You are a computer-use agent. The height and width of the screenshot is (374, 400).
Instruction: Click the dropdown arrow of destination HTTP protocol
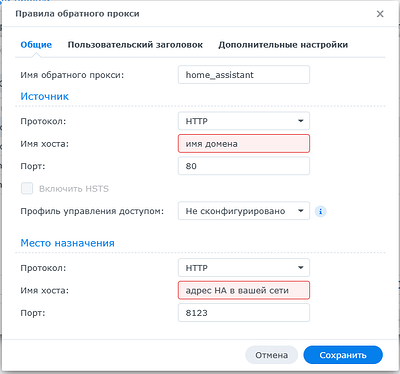point(301,268)
